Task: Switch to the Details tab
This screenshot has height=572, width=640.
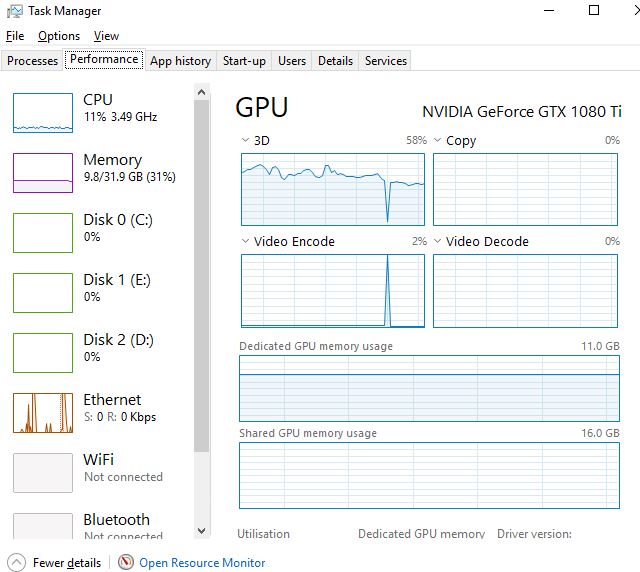Action: coord(335,61)
